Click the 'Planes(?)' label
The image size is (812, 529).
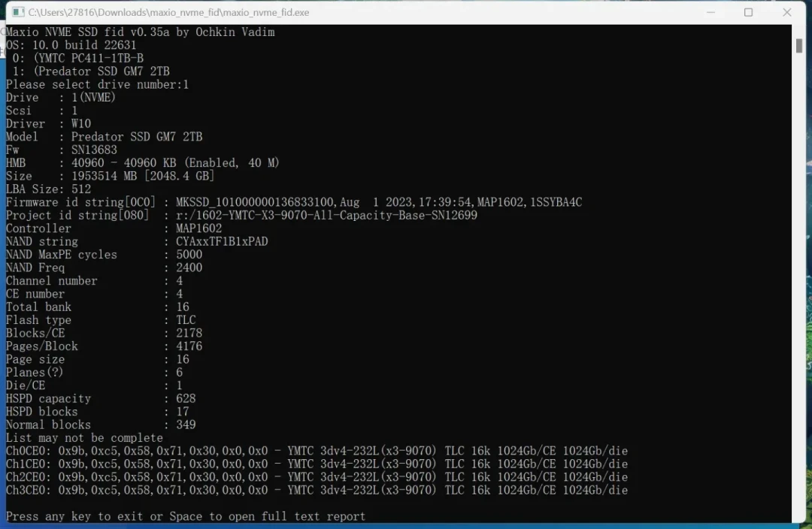tap(35, 373)
